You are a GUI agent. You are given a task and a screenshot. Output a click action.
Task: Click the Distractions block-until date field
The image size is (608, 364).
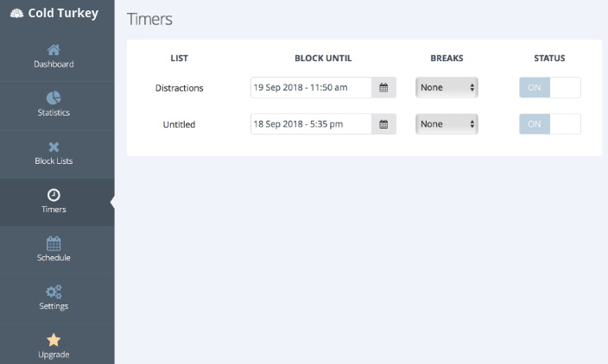click(x=311, y=87)
